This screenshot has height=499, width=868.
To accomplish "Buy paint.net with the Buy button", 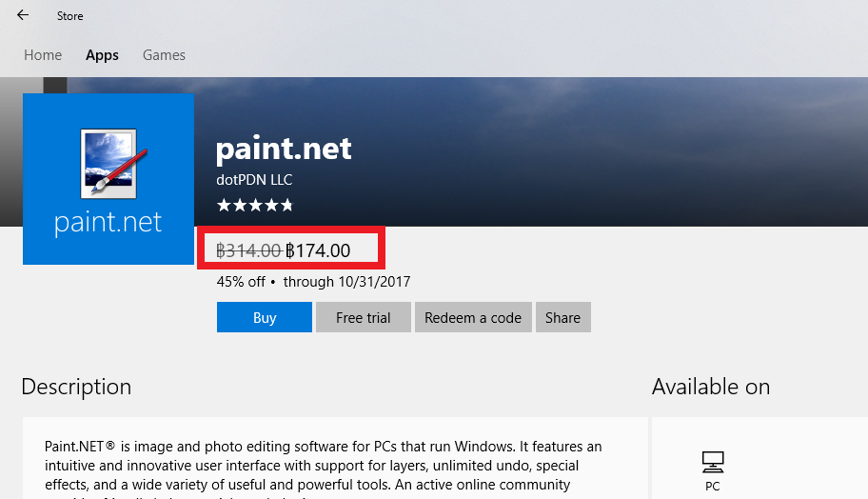I will tap(265, 317).
